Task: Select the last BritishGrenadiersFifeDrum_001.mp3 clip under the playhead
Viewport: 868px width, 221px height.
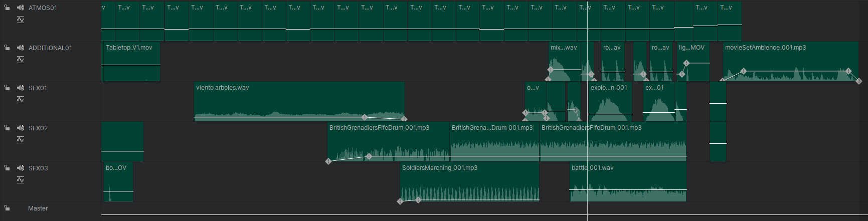Action: pos(613,141)
